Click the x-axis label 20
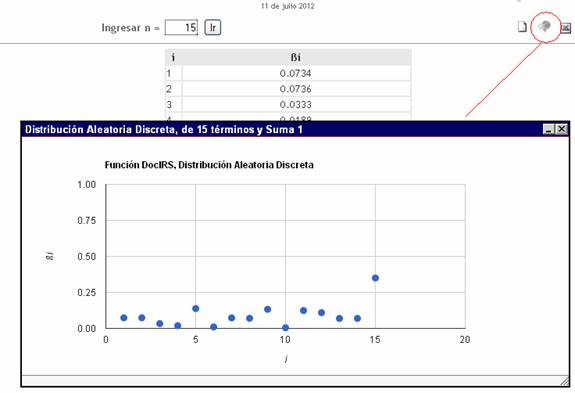The width and height of the screenshot is (575, 393). tap(465, 340)
